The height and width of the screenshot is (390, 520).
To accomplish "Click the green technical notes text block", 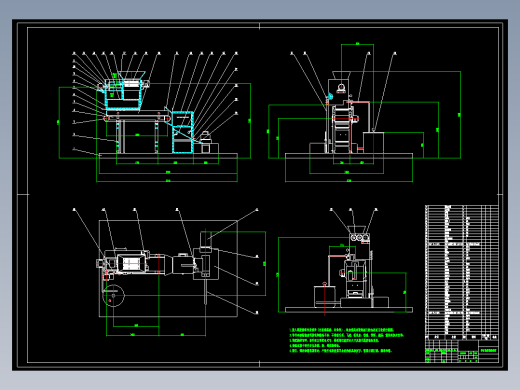I will click(x=347, y=340).
